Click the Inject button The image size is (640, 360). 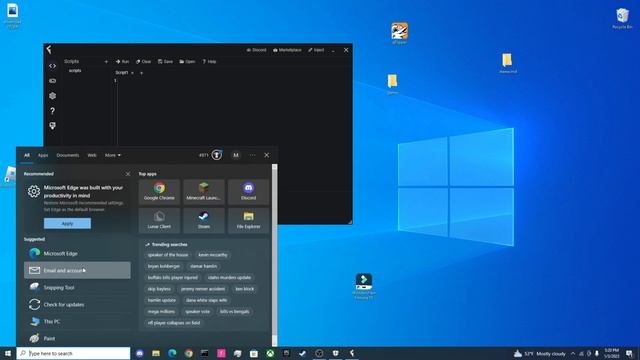[316, 50]
